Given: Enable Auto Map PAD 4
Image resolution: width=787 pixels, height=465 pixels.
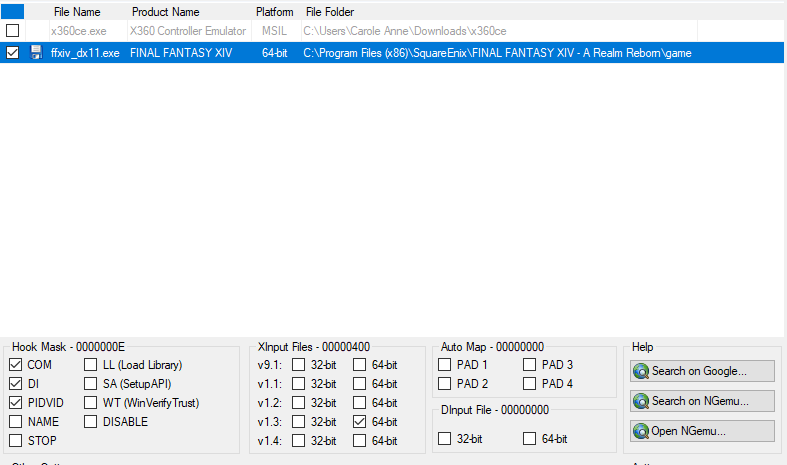Looking at the screenshot, I should [530, 384].
